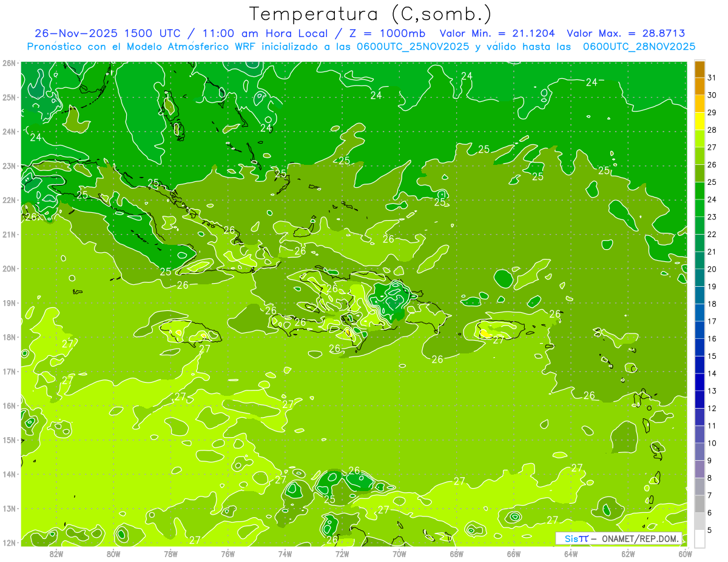Pick the light gray swatch between 6 and 7

click(699, 504)
